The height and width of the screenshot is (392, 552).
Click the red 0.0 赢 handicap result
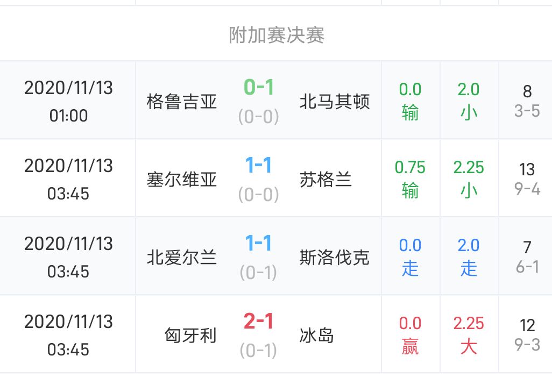[x=410, y=334]
